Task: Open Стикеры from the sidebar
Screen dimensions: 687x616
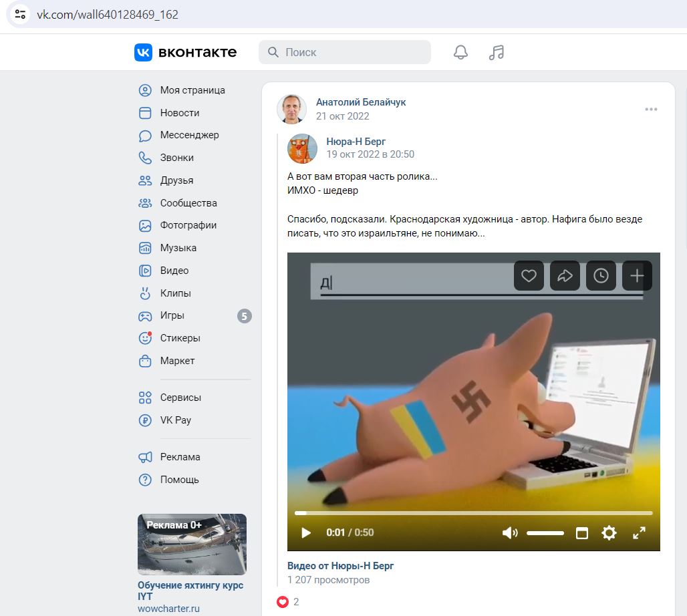Action: pos(180,338)
